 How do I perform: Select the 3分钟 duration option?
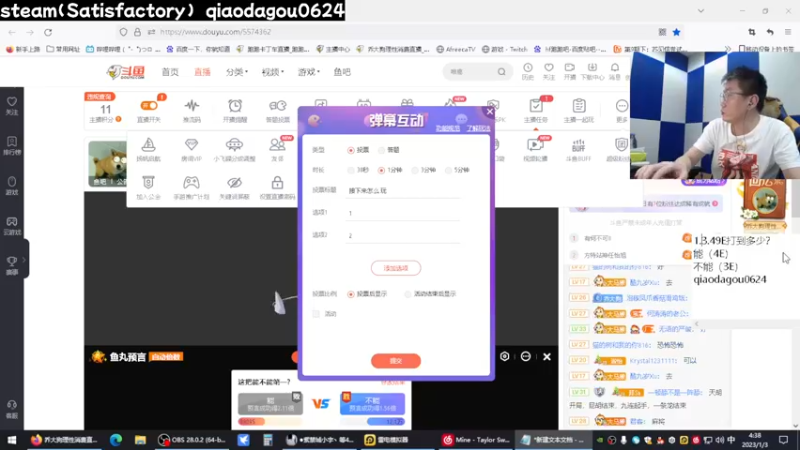(415, 170)
